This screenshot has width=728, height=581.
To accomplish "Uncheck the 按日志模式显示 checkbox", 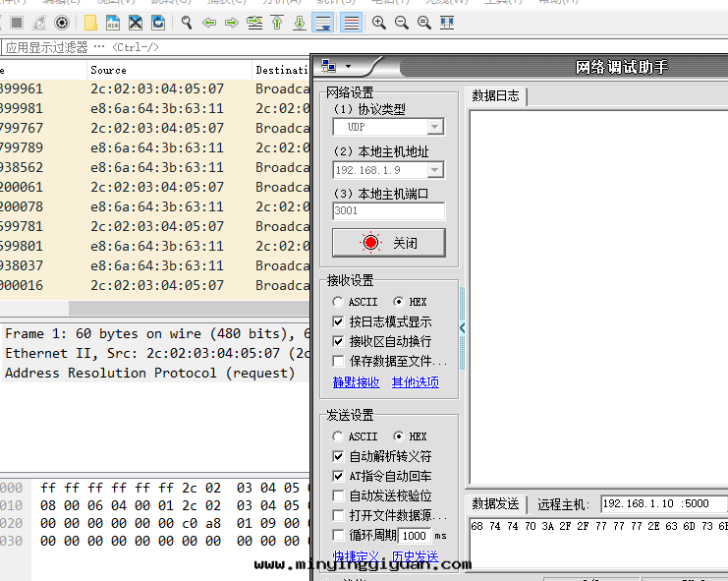I will point(339,321).
